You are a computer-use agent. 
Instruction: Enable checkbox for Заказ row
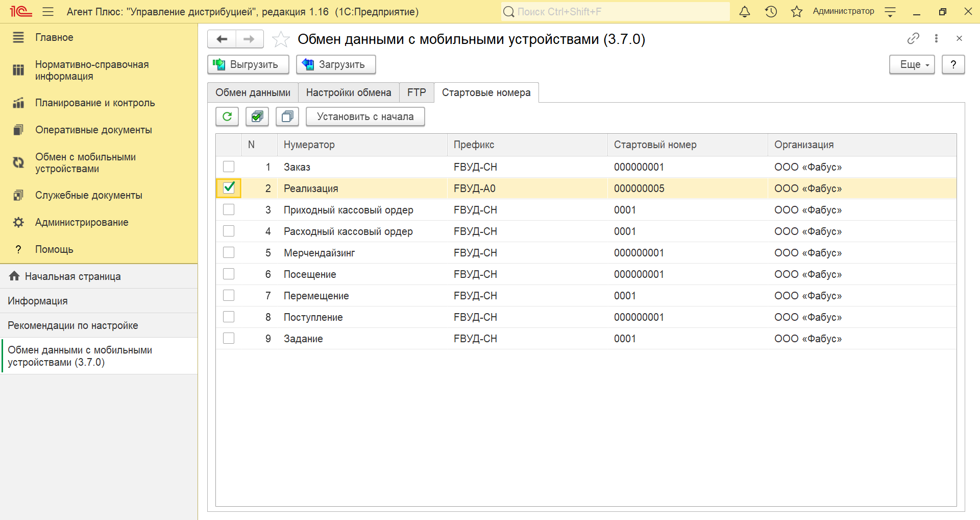pos(229,167)
